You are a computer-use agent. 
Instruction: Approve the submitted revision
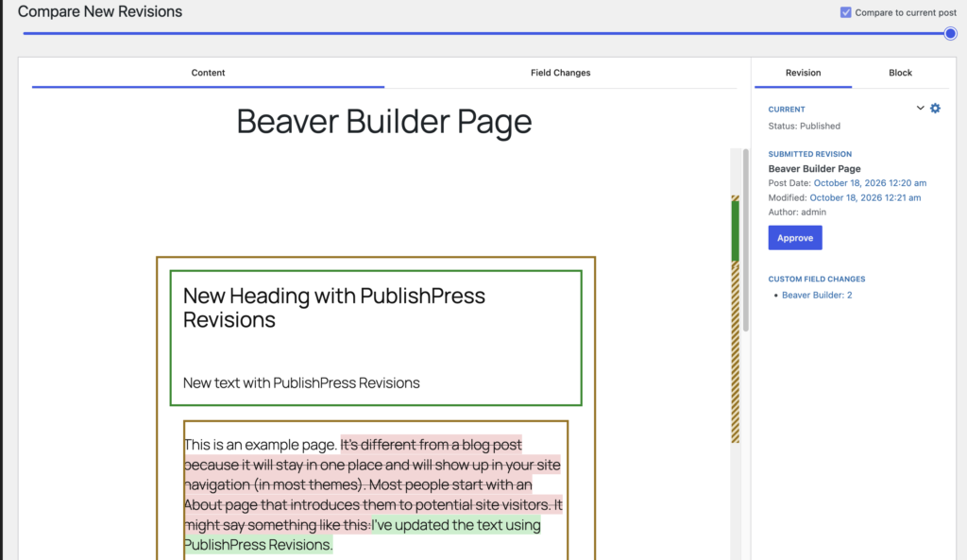[795, 237]
